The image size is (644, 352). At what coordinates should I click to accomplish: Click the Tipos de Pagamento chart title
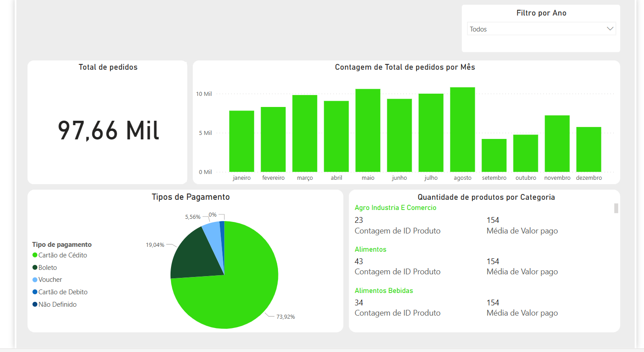tap(191, 197)
